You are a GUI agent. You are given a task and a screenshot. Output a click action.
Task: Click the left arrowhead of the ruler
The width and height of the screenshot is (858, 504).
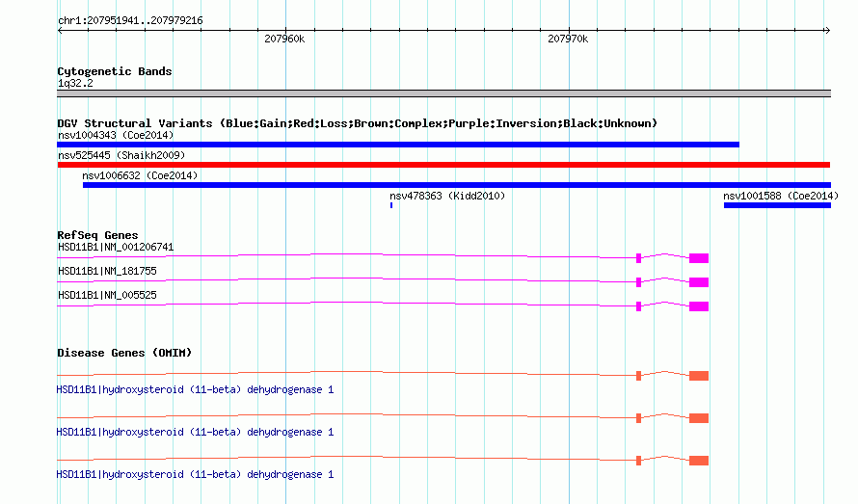point(60,31)
